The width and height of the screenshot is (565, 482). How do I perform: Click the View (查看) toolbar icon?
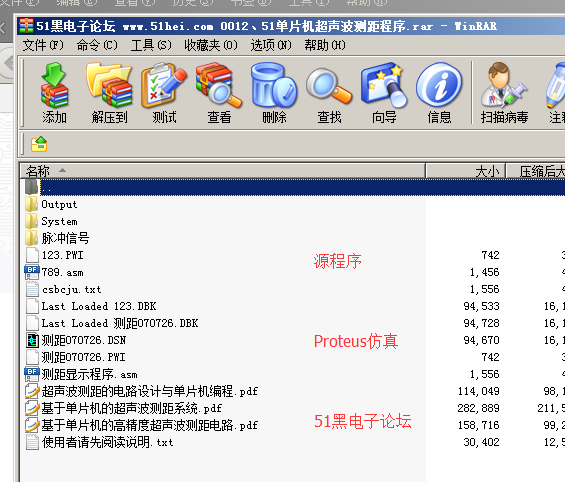[219, 85]
